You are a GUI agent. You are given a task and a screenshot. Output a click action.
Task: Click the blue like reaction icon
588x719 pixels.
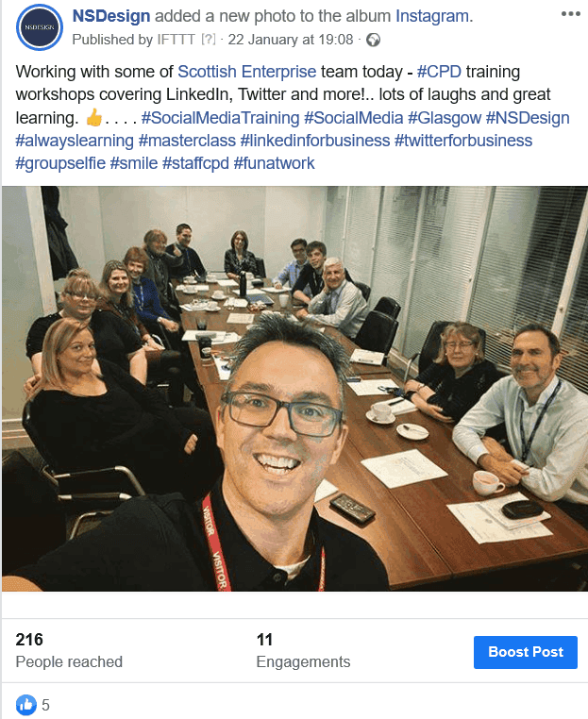pos(26,704)
